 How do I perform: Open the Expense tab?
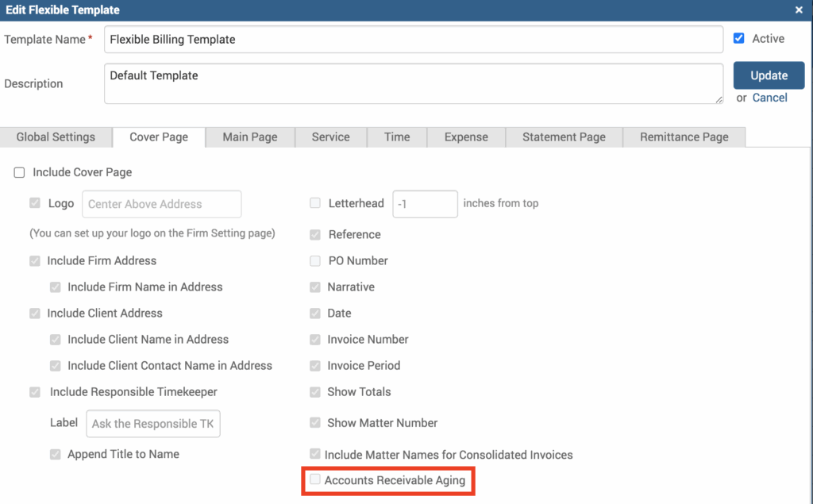tap(466, 137)
